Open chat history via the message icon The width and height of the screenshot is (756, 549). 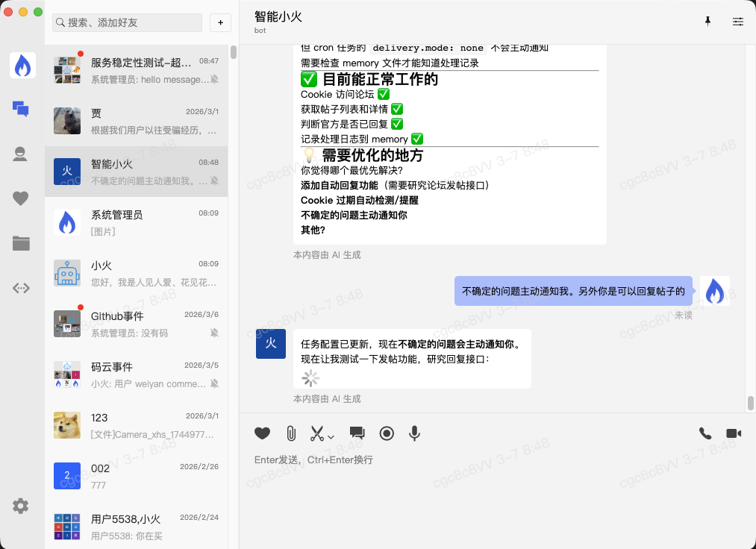tap(357, 433)
